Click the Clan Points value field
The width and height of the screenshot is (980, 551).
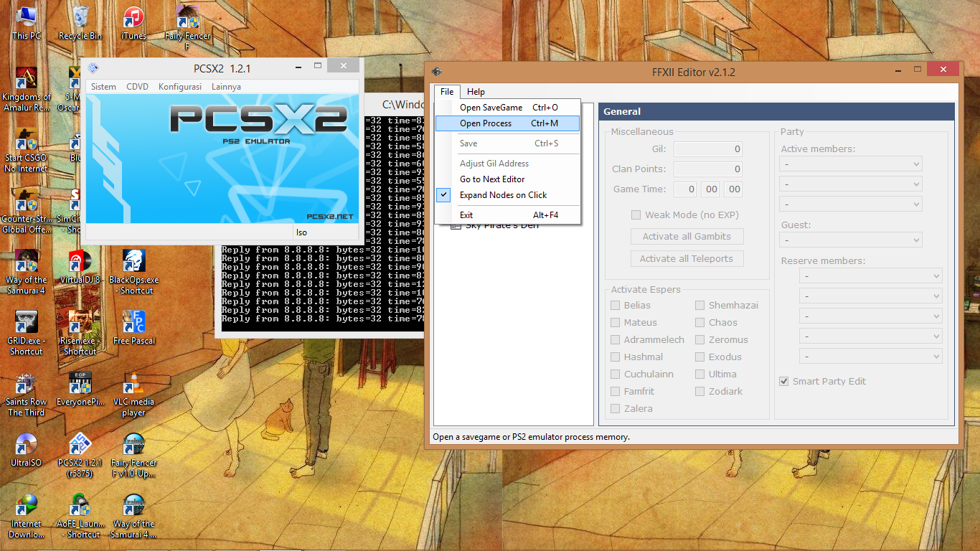(707, 169)
